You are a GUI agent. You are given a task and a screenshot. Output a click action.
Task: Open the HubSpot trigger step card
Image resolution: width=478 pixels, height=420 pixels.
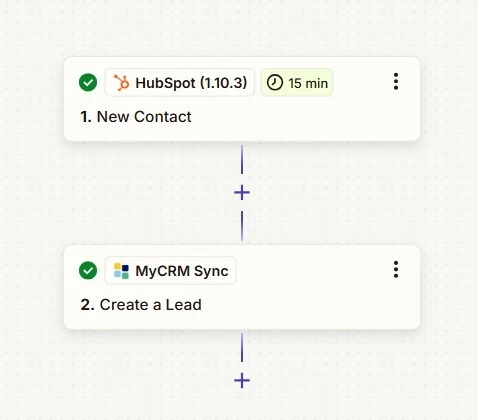pos(242,99)
